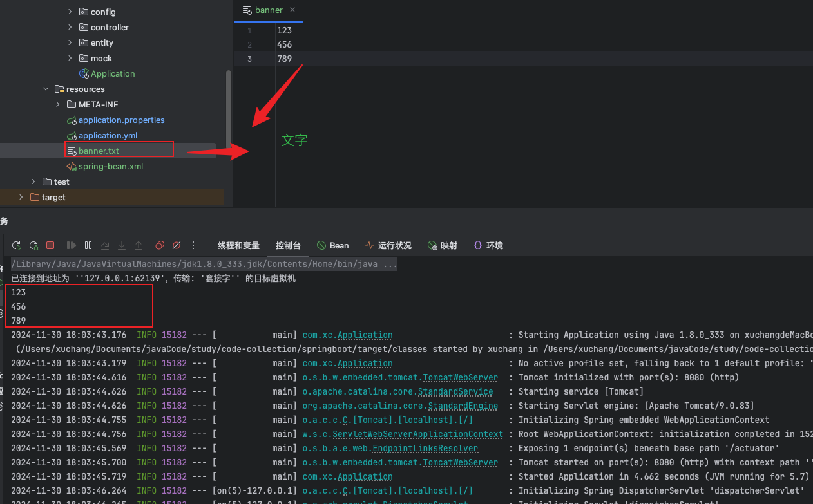
Task: Select banner.txt in the project tree
Action: pyautogui.click(x=99, y=151)
